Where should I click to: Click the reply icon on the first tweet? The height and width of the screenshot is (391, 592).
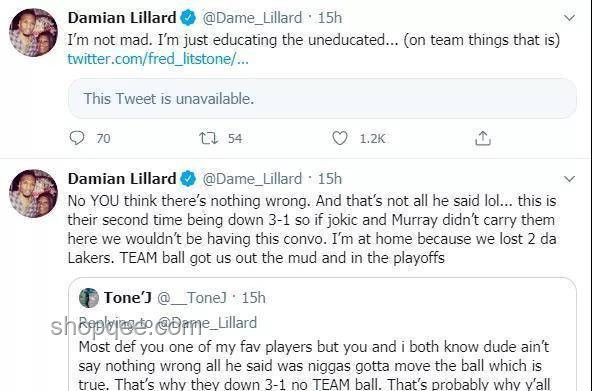(x=77, y=138)
